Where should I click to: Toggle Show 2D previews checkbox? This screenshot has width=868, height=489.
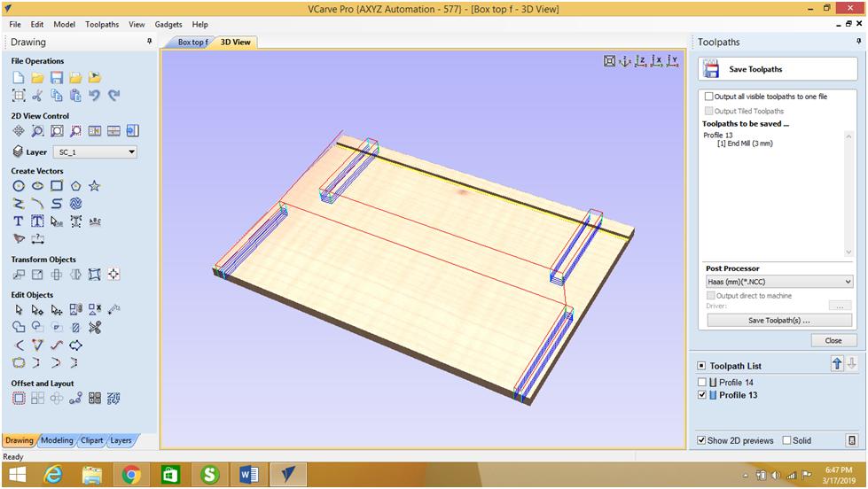(701, 440)
